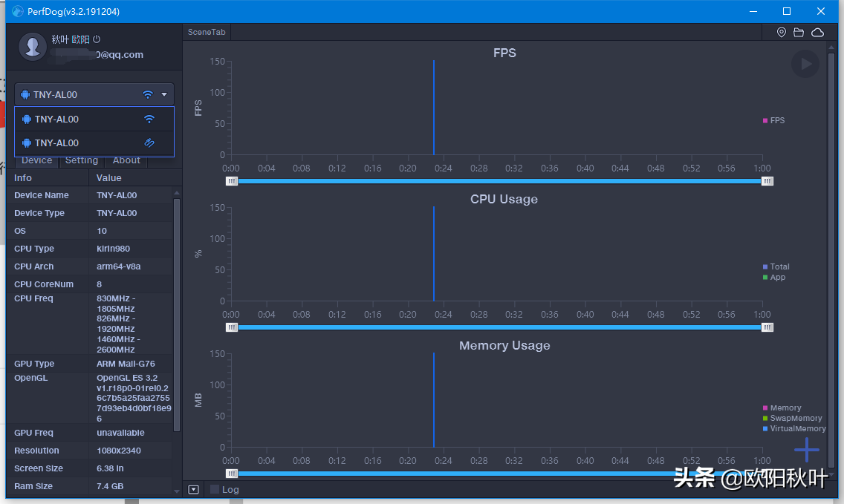
Task: Open the cloud upload icon
Action: point(817,32)
